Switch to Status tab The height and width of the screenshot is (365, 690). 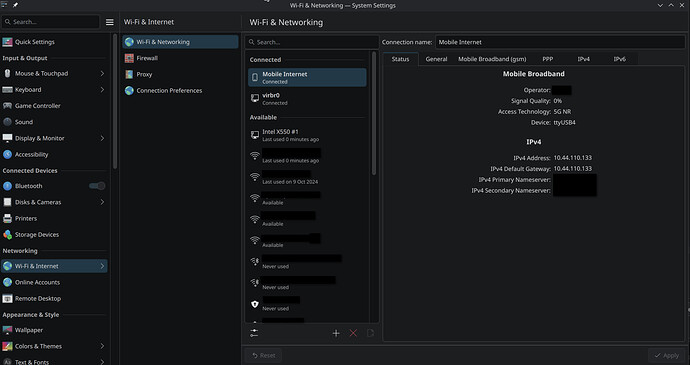click(x=400, y=59)
